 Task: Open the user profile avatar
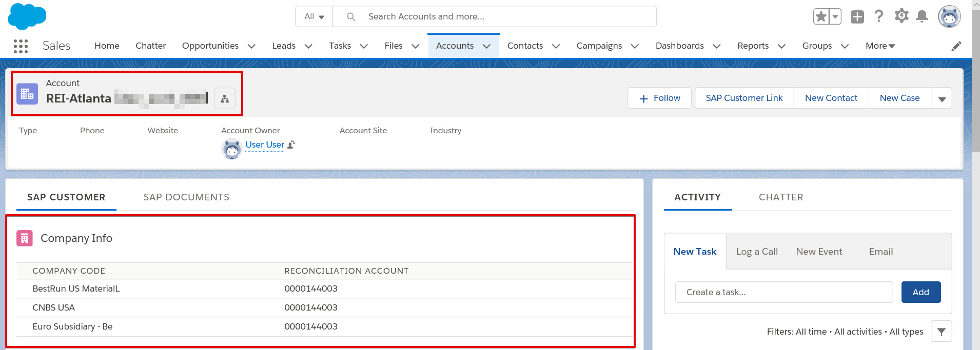point(949,16)
